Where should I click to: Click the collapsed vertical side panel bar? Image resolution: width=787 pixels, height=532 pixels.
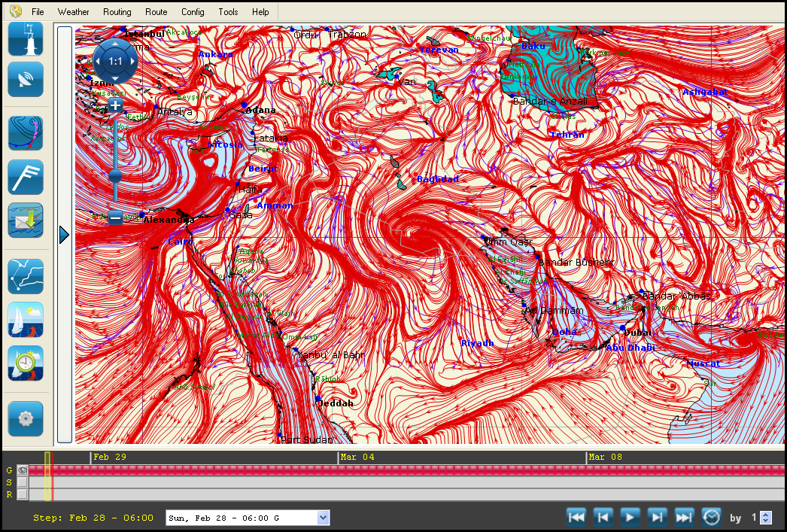(x=64, y=235)
